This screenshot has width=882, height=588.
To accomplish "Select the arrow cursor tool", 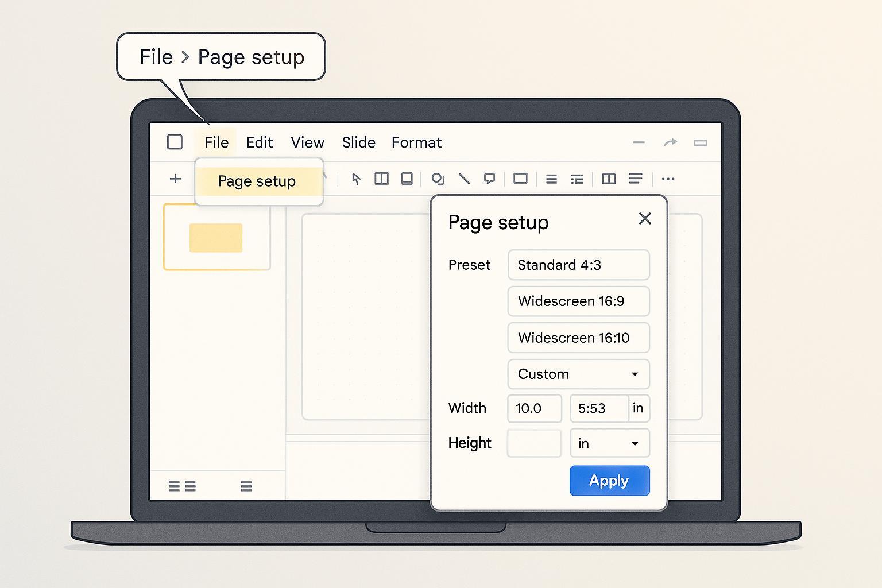I will pos(356,179).
